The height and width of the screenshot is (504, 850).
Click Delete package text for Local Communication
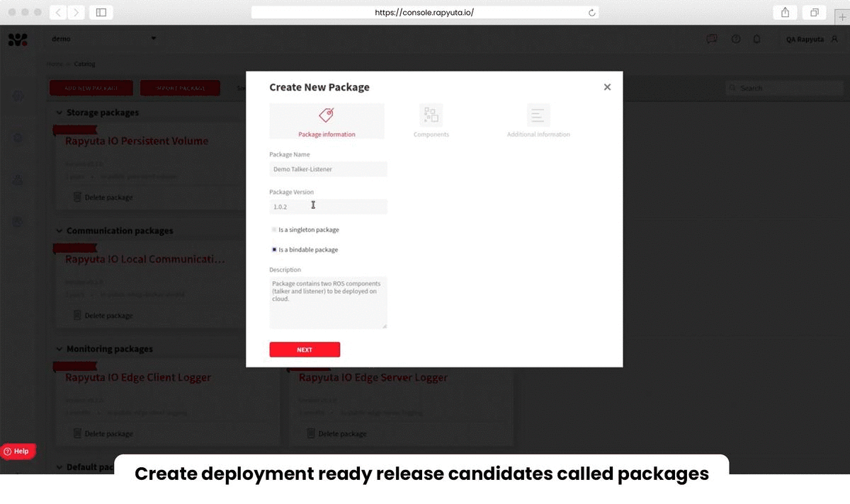108,316
